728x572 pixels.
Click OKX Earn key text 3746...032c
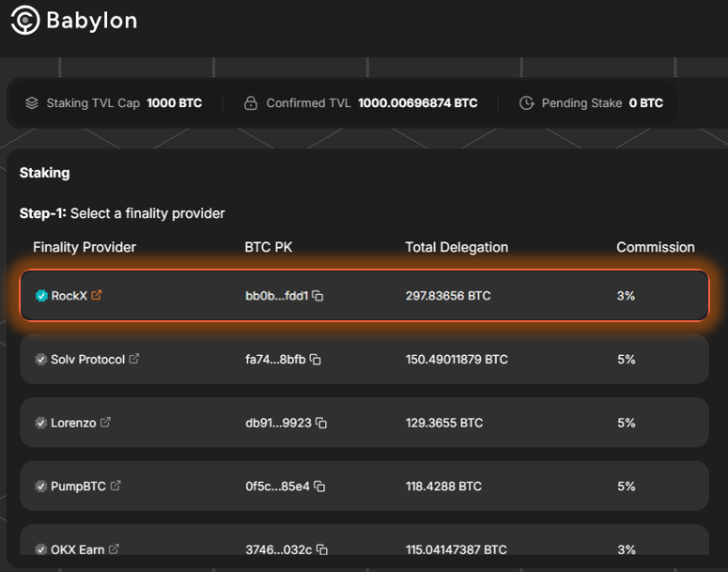tap(279, 549)
